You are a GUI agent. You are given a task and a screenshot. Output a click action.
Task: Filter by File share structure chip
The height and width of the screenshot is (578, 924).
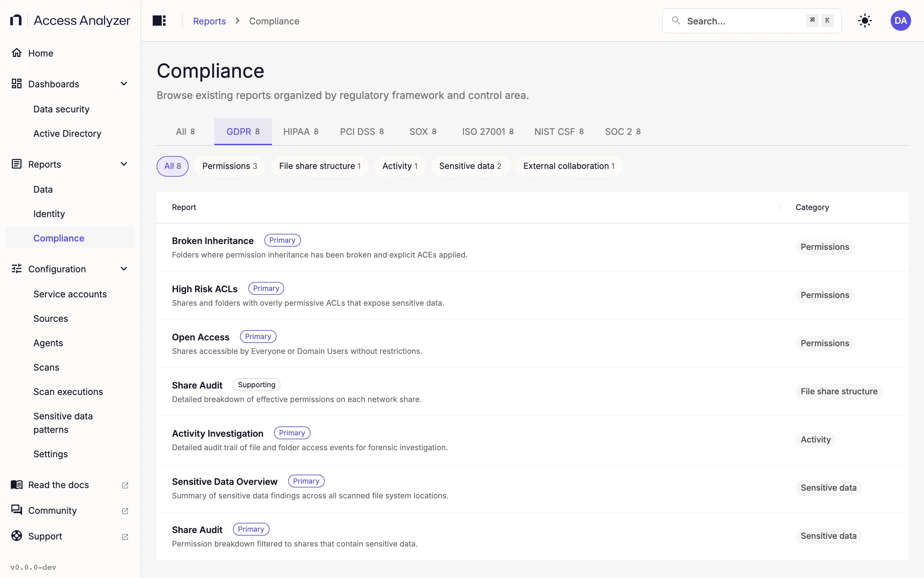coord(320,166)
